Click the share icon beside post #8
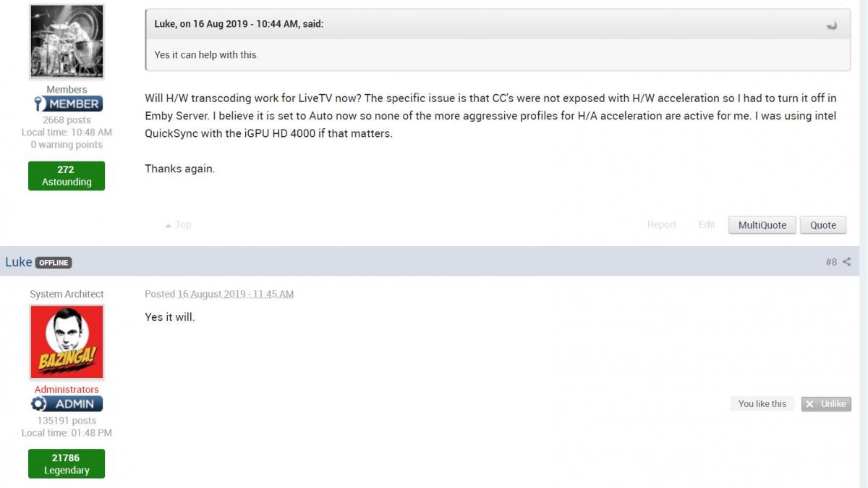This screenshot has height=488, width=868. point(846,261)
